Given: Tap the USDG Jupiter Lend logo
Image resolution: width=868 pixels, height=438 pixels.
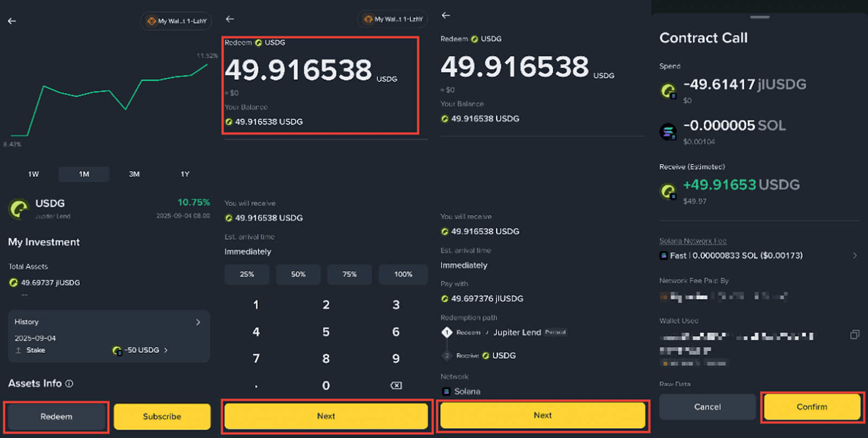Looking at the screenshot, I should coord(19,208).
